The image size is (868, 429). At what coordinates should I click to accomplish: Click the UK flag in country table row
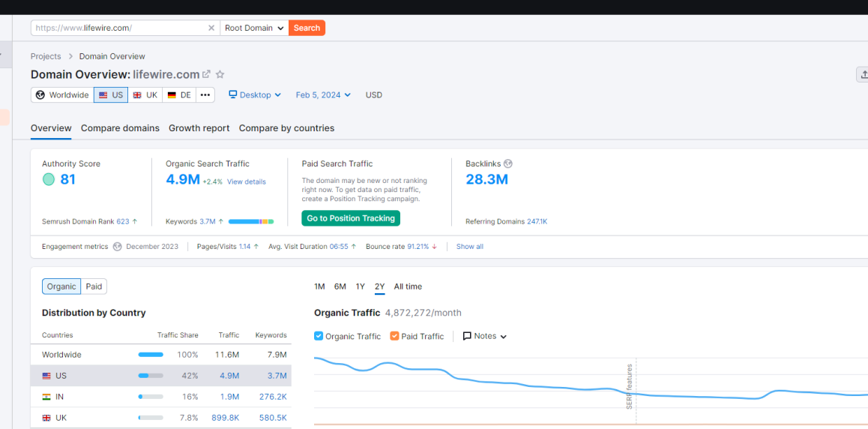pos(46,418)
